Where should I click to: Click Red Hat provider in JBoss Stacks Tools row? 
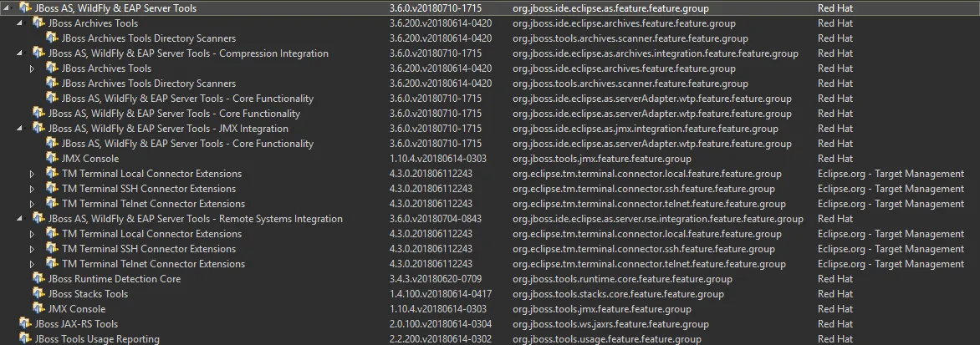[835, 294]
